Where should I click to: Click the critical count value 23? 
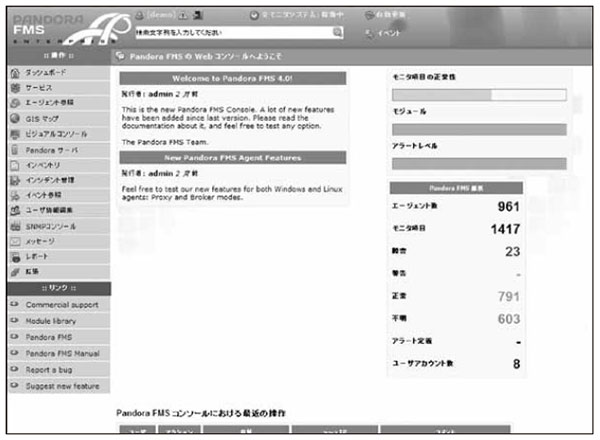[x=512, y=252]
